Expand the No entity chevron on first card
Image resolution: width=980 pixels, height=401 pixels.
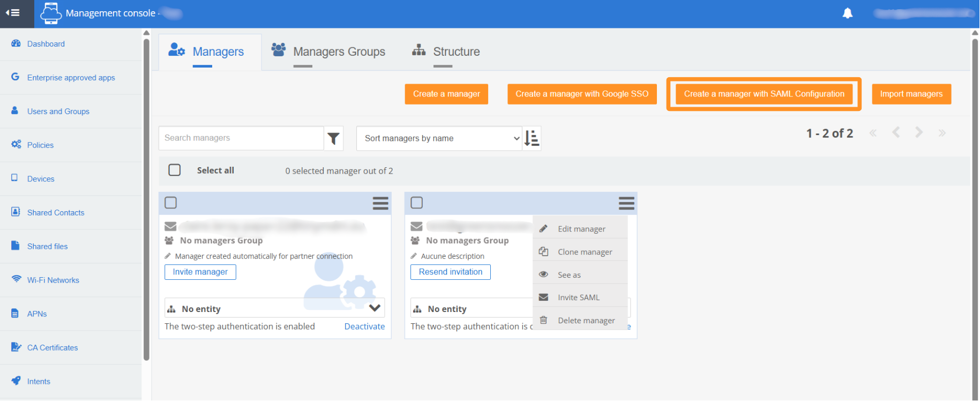375,308
